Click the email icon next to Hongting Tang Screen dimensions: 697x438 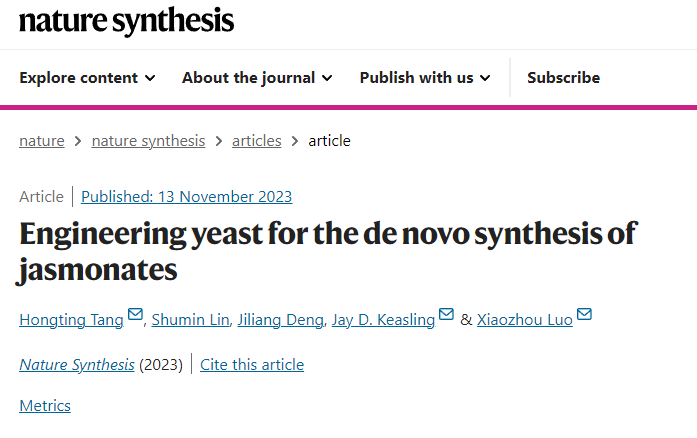(x=136, y=316)
